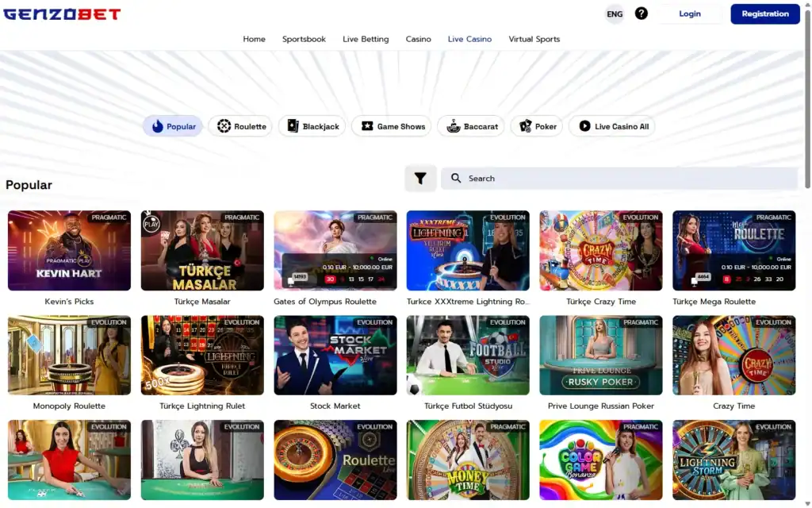Screen dimensions: 812x508
Task: Click the Live Casino All play icon
Action: point(584,126)
